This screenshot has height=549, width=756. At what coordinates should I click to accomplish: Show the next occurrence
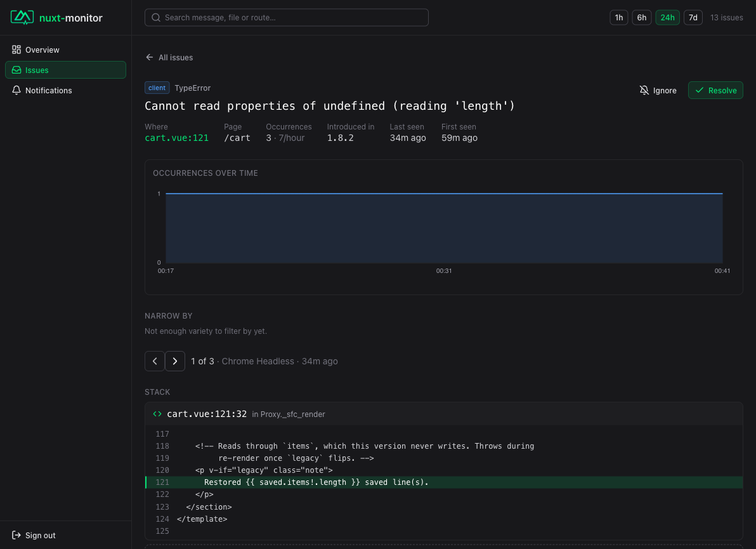coord(175,361)
